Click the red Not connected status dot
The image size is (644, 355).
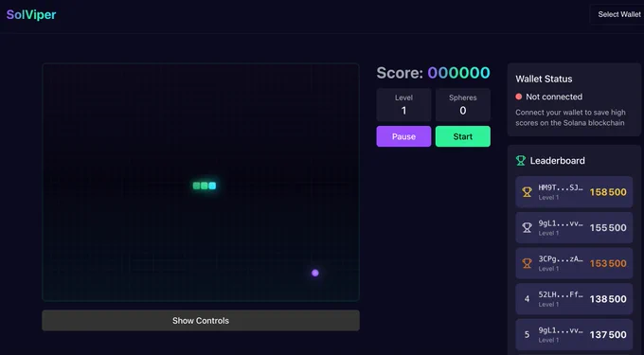[x=519, y=97]
